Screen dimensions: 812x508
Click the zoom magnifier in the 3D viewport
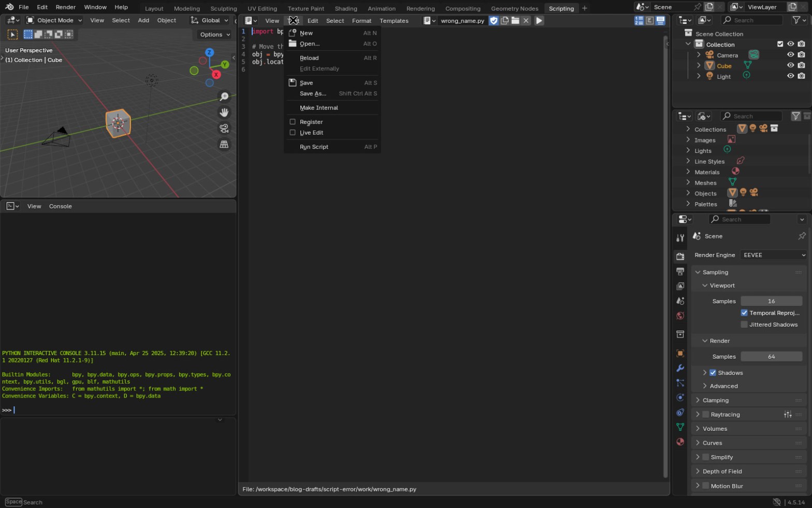pos(224,96)
